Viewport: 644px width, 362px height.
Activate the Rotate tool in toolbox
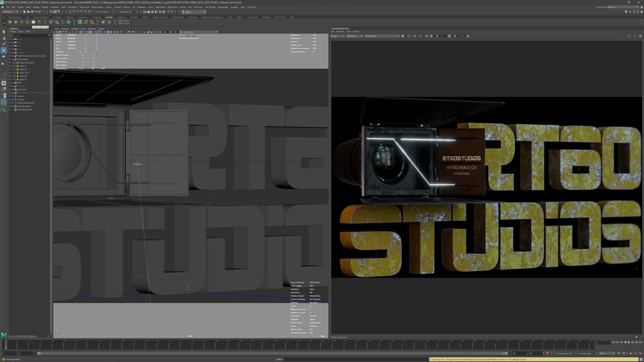4,57
